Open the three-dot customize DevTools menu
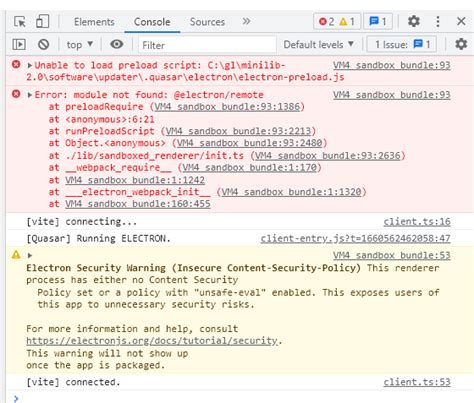 click(x=438, y=22)
